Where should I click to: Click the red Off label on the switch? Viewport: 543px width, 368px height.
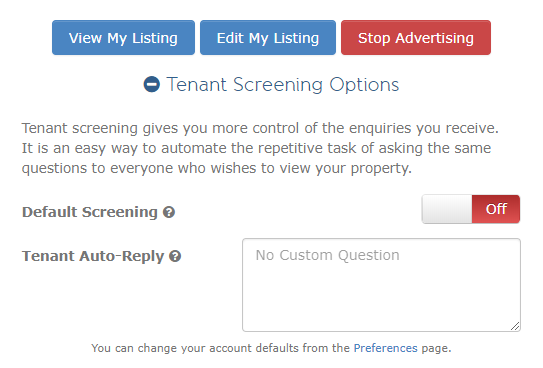click(x=496, y=209)
